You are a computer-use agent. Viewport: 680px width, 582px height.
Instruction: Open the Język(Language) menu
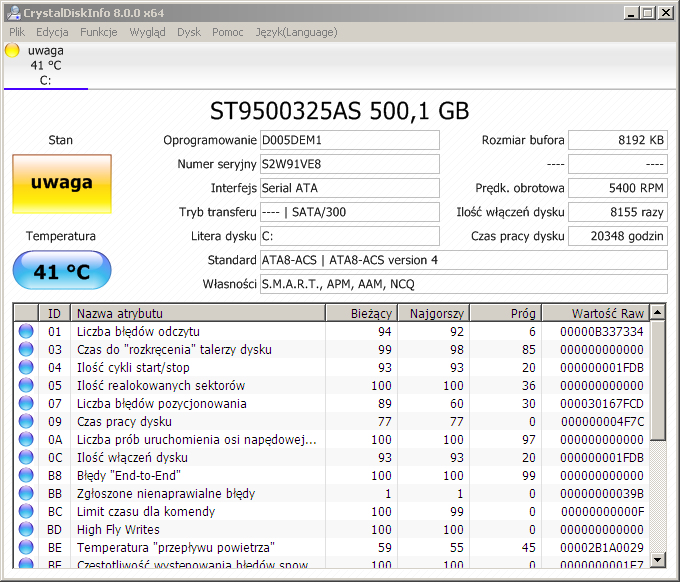(x=296, y=32)
